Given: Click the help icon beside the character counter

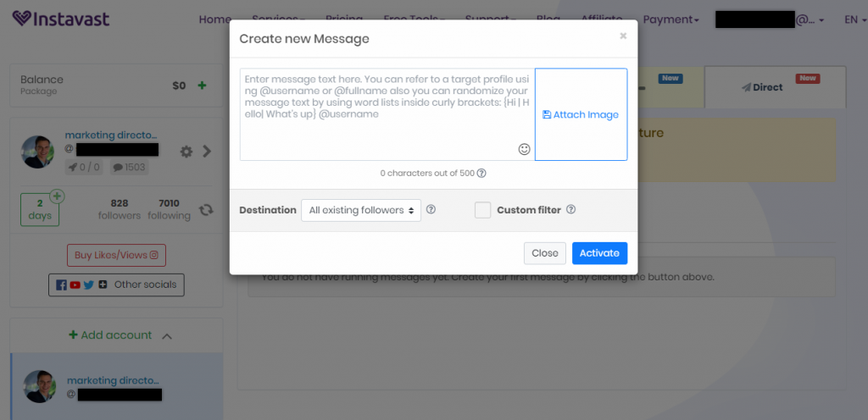Looking at the screenshot, I should (481, 174).
